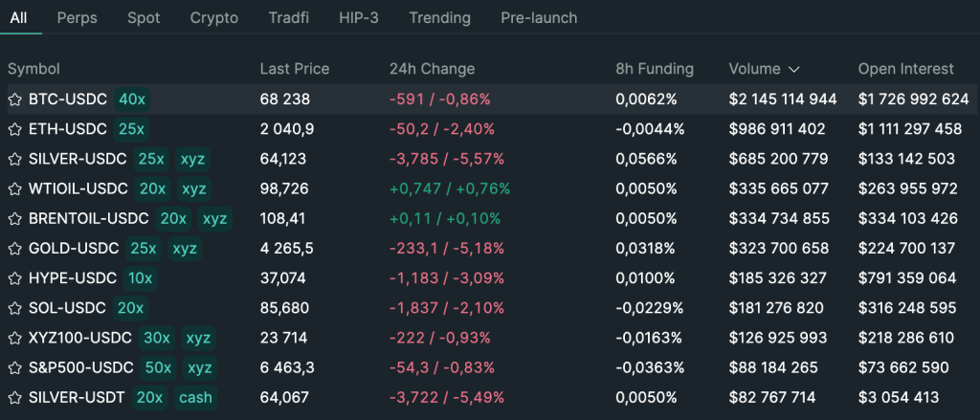Sort by the 8h Funding column header

click(655, 69)
